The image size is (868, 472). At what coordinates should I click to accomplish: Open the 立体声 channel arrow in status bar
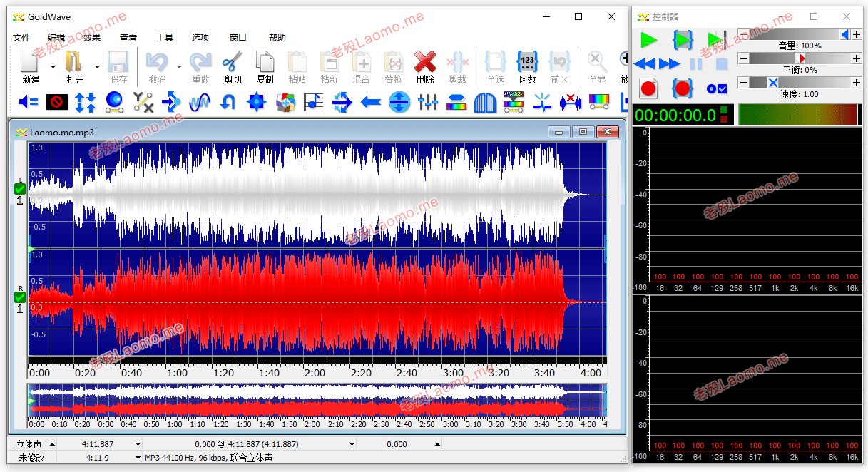click(52, 444)
